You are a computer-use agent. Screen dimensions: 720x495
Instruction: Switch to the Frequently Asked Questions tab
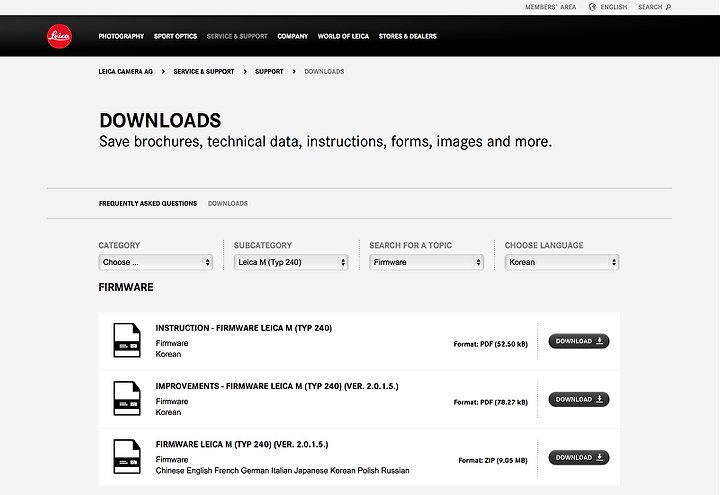(x=148, y=203)
